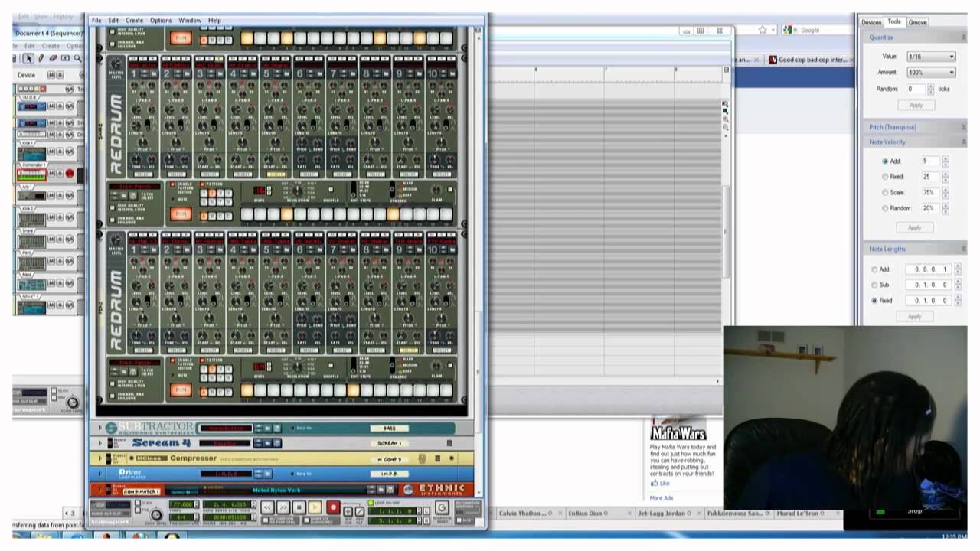Click the Quantize Random ticks input field
Screen dimensions: 980x551
[x=916, y=90]
